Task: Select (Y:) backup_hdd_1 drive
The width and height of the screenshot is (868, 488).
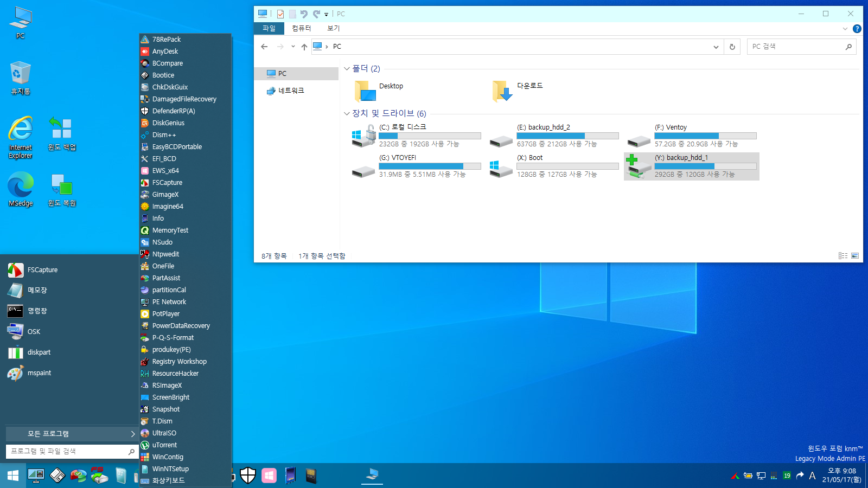Action: point(692,166)
